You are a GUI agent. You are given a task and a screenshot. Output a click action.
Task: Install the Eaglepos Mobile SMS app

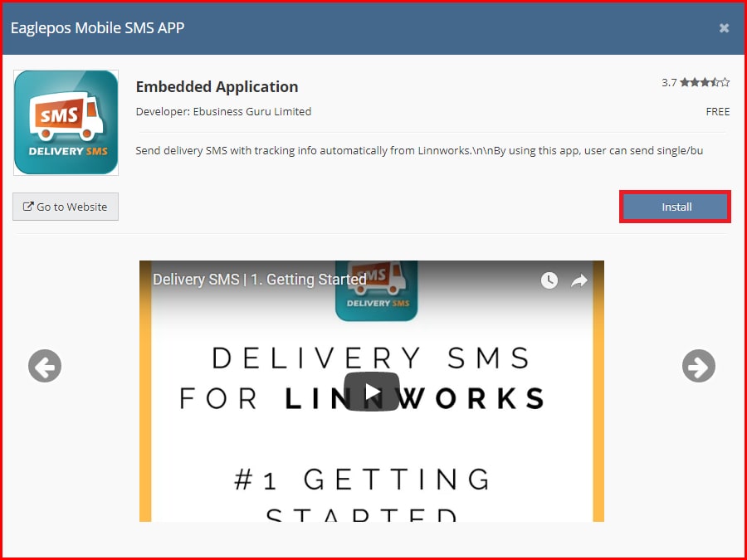[675, 207]
